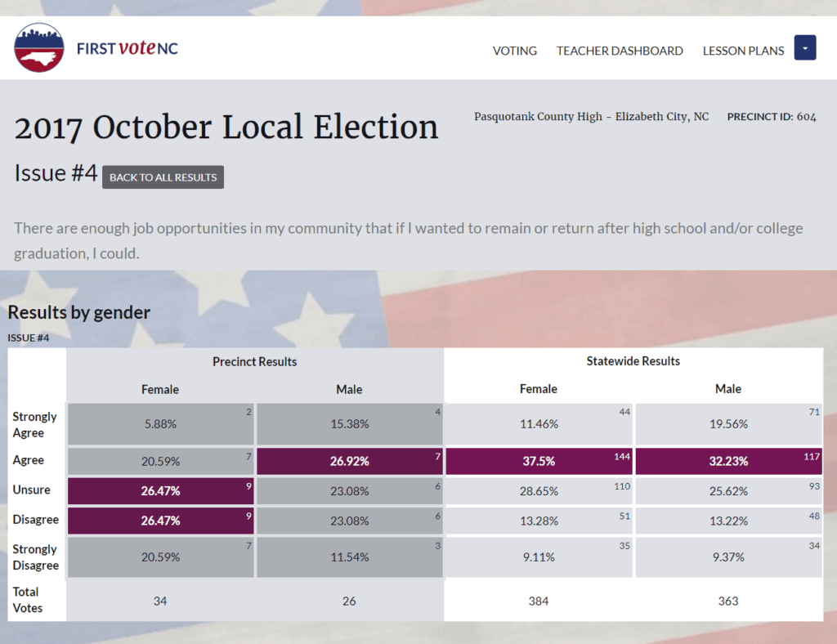The image size is (837, 644).
Task: Select precinct female Disagree 26.47% cell
Action: (160, 520)
